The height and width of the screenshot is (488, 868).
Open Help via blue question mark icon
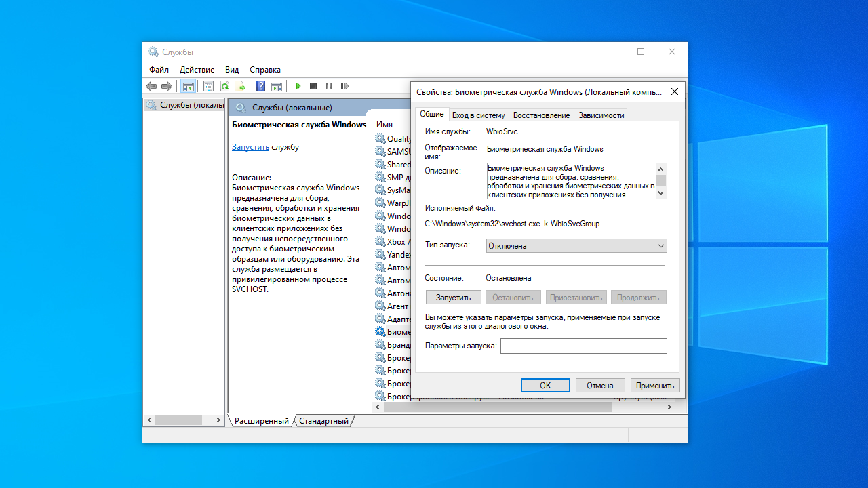(x=260, y=86)
